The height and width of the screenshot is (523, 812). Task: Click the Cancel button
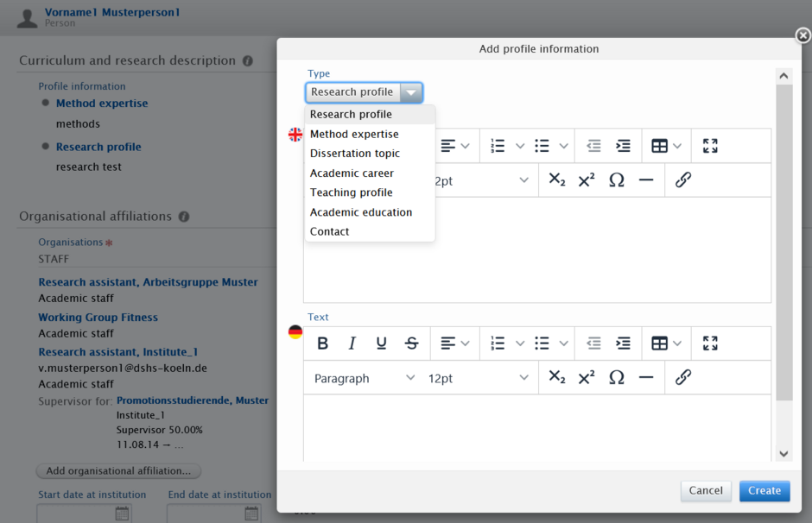coord(706,490)
